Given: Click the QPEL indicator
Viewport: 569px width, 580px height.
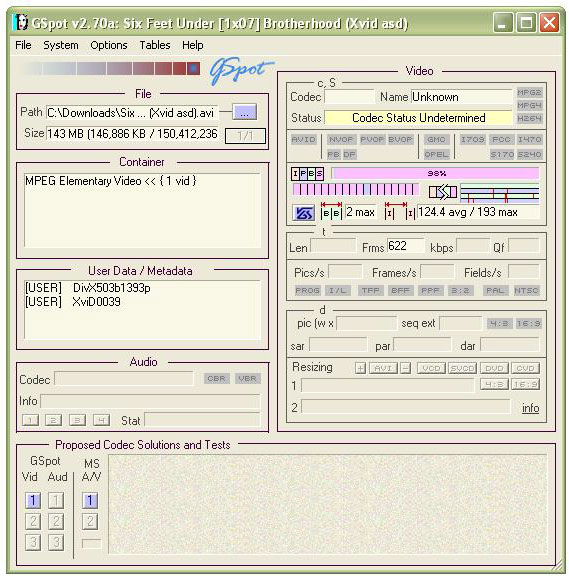Looking at the screenshot, I should (437, 154).
